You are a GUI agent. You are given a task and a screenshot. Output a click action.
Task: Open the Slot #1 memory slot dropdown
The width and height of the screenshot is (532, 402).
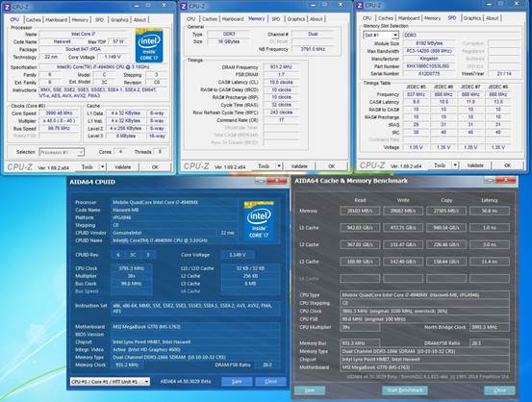coord(381,35)
